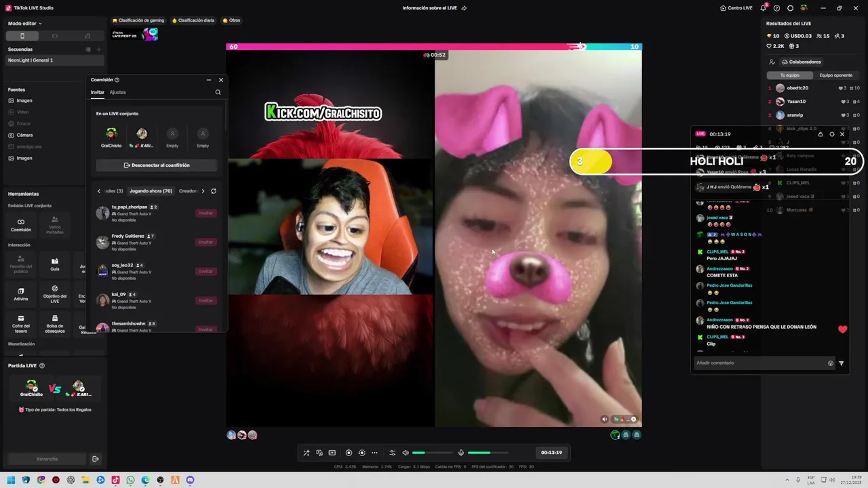Select Invitar tab in Coemisión panel
Image resolution: width=868 pixels, height=488 pixels.
click(98, 92)
